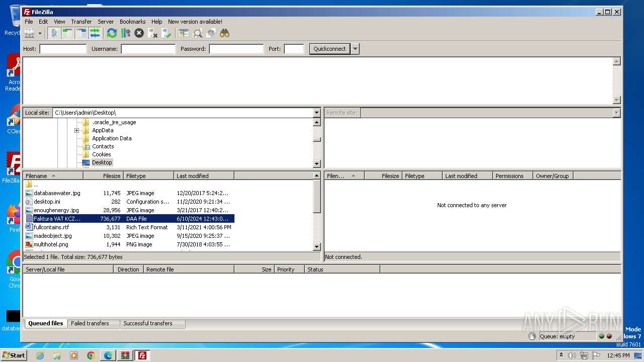
Task: Select enoughenergy.jpg file
Action: click(128, 210)
